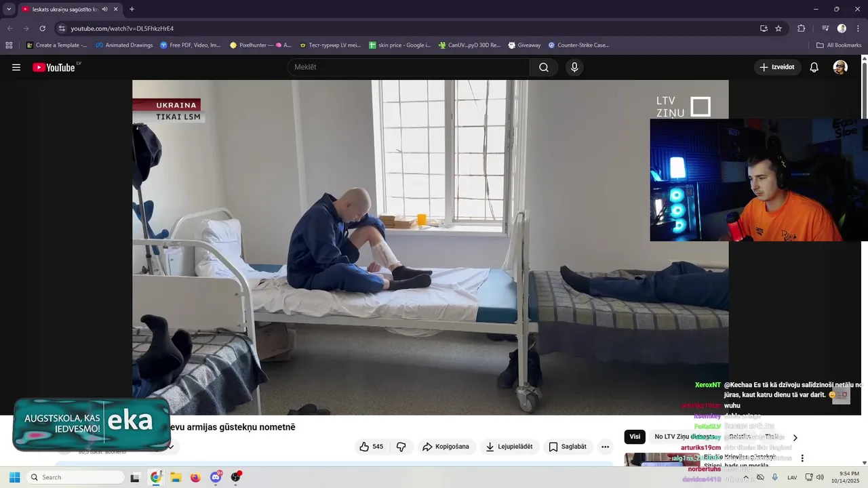This screenshot has height=488, width=868.
Task: Toggle the taskbar microphone status icon
Action: (x=775, y=477)
